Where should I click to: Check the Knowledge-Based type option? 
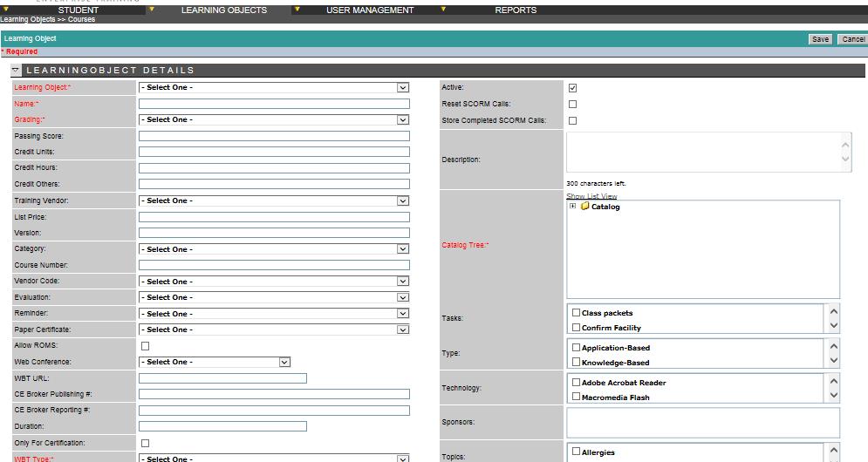(576, 362)
